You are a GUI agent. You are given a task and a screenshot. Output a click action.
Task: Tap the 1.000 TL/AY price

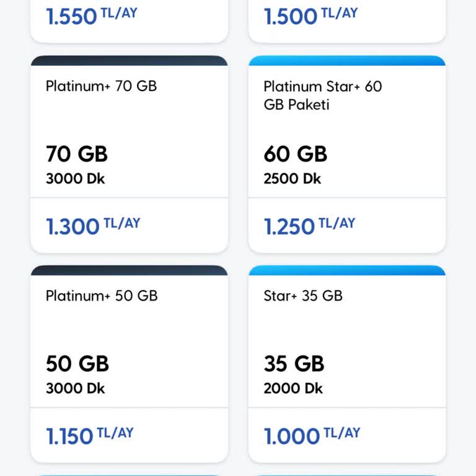[312, 435]
